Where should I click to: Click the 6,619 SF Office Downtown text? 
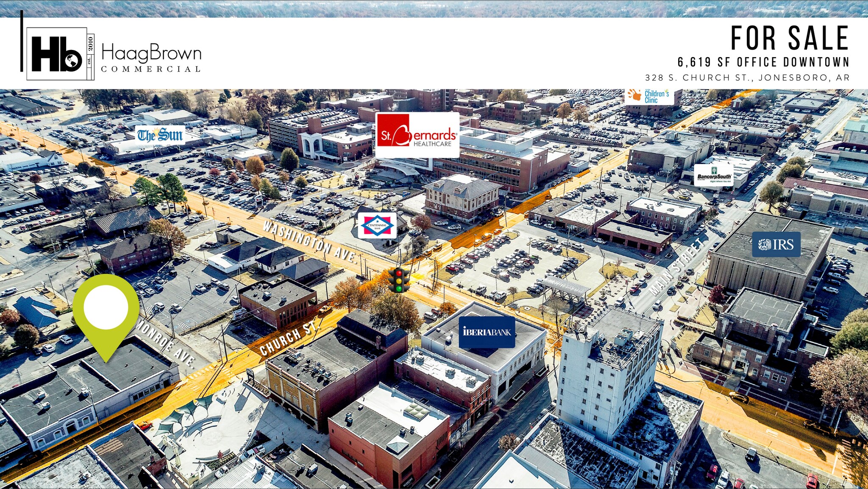pyautogui.click(x=763, y=62)
